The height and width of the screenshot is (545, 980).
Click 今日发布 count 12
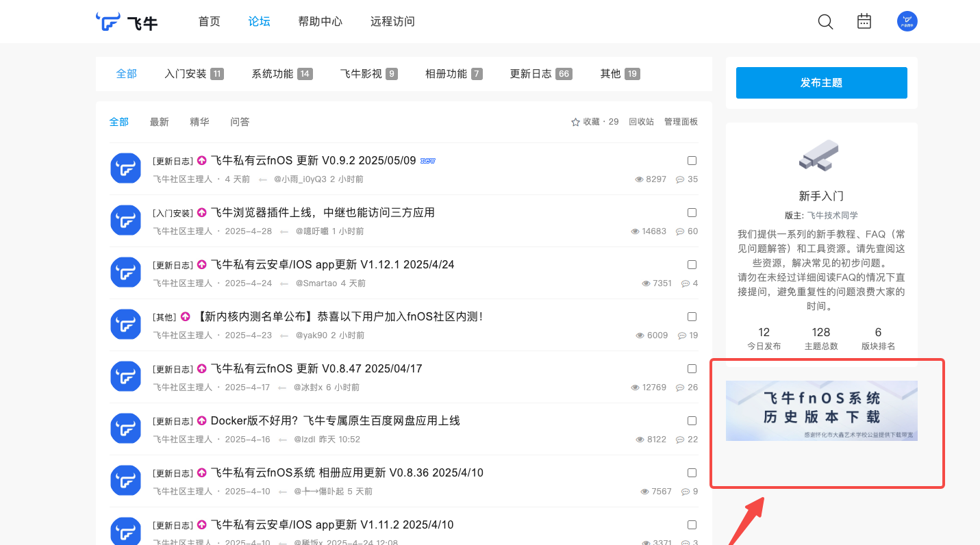[x=764, y=332]
